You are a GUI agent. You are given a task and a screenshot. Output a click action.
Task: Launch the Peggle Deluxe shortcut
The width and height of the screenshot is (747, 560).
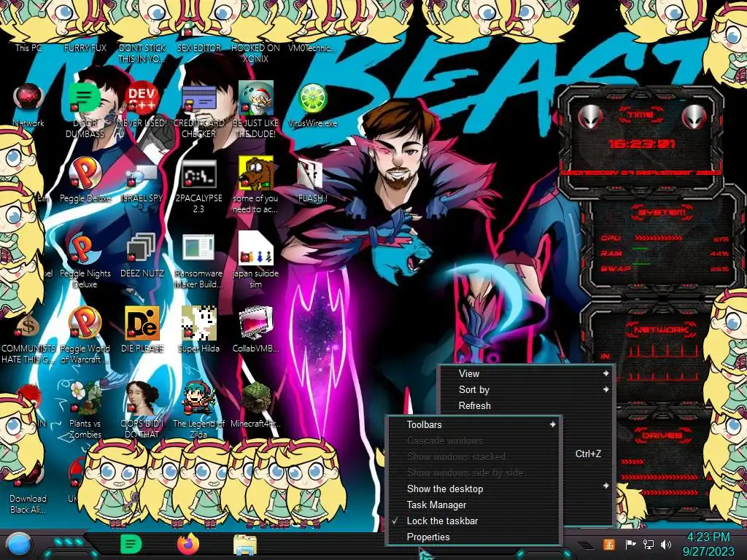(85, 174)
